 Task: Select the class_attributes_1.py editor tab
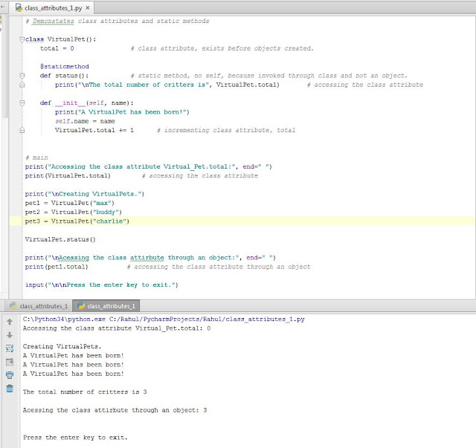tap(53, 8)
